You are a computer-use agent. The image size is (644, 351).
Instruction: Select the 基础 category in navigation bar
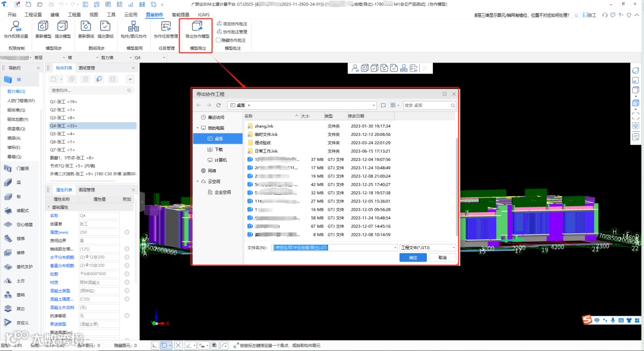pos(17,295)
